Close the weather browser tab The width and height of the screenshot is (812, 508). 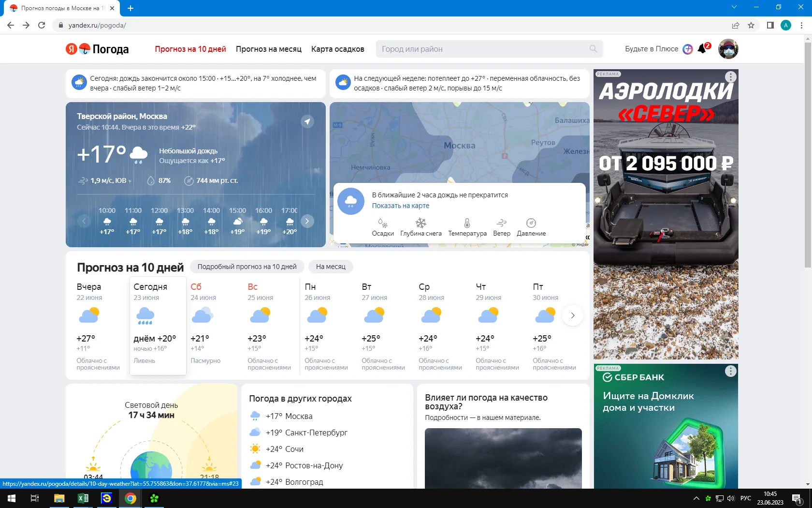coord(112,8)
